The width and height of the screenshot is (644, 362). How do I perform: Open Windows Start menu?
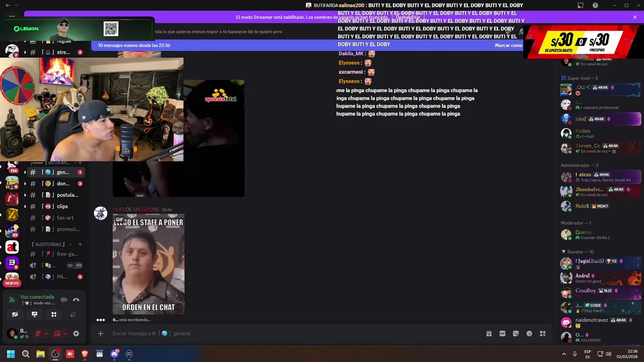click(x=11, y=354)
